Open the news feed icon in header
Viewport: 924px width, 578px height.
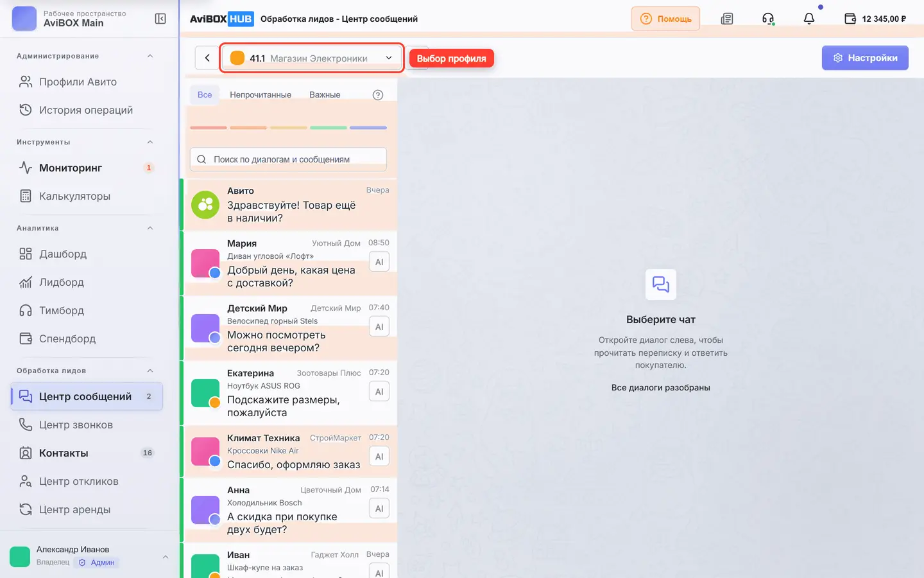click(726, 19)
